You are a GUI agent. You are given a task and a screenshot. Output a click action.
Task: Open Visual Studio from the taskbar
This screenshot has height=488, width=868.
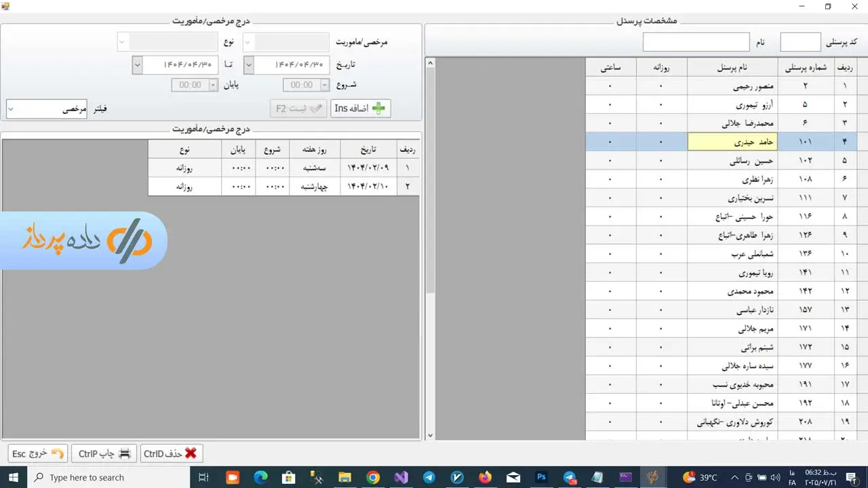(x=401, y=477)
